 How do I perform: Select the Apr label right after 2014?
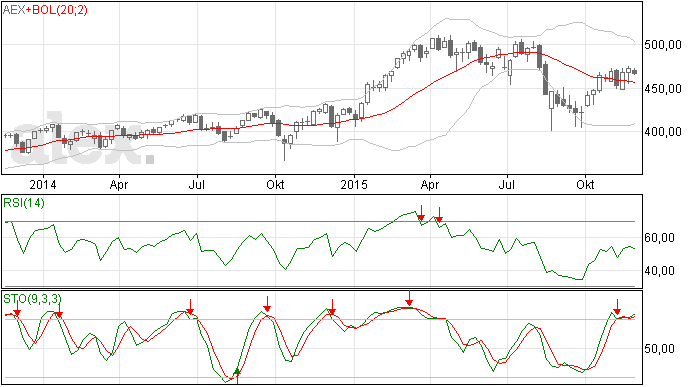[119, 184]
